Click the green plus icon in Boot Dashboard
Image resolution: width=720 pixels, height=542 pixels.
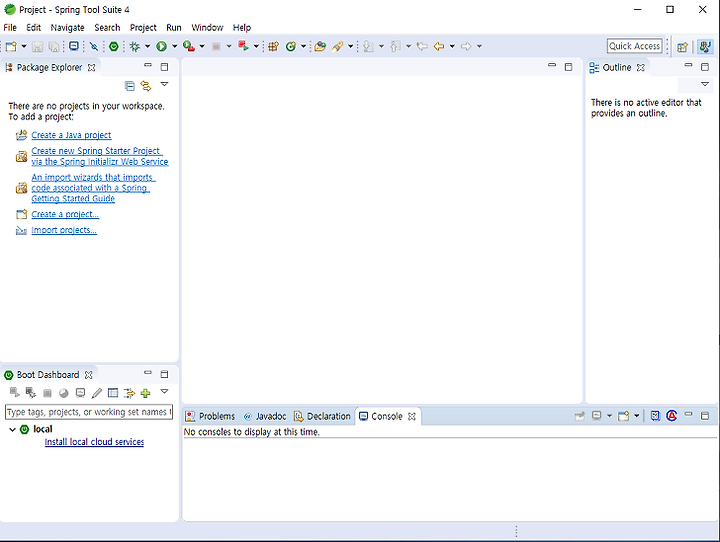pos(146,393)
